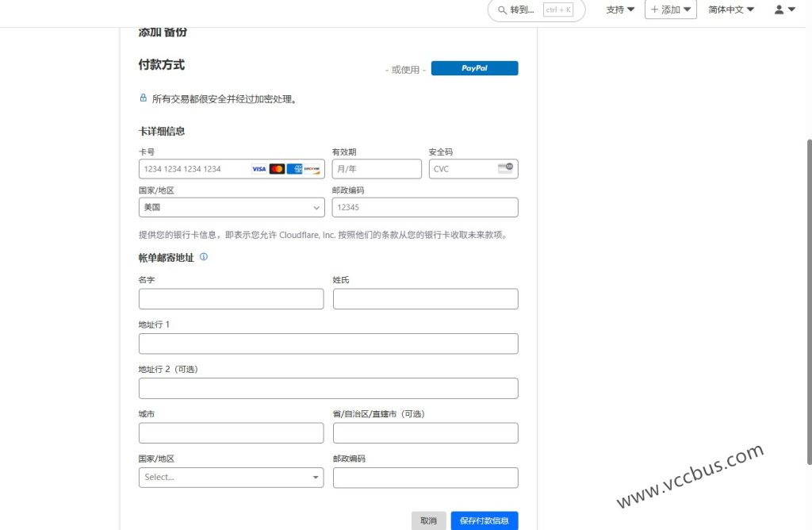Click the PayPal payment button

click(474, 68)
